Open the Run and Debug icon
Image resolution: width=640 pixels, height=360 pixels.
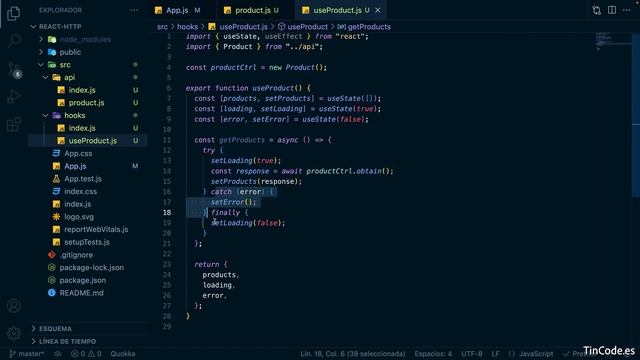[13, 97]
